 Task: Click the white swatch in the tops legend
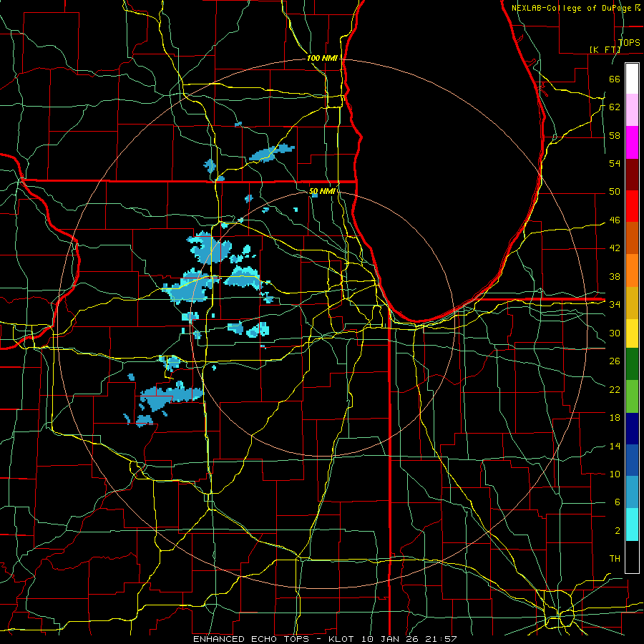[x=632, y=79]
